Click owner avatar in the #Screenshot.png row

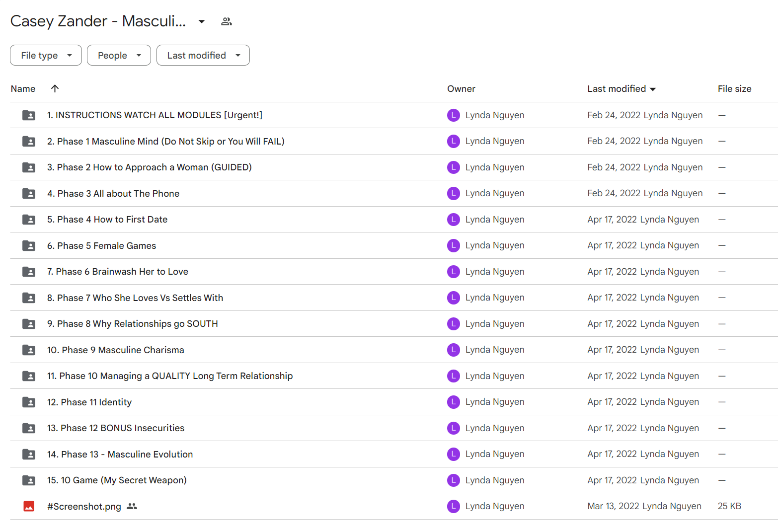click(x=454, y=506)
